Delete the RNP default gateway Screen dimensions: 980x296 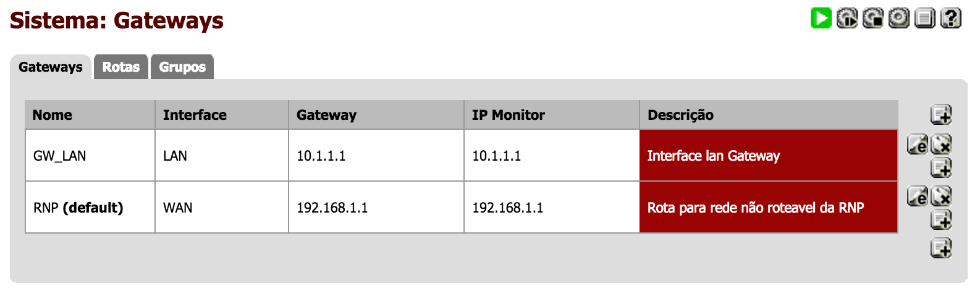tap(941, 197)
